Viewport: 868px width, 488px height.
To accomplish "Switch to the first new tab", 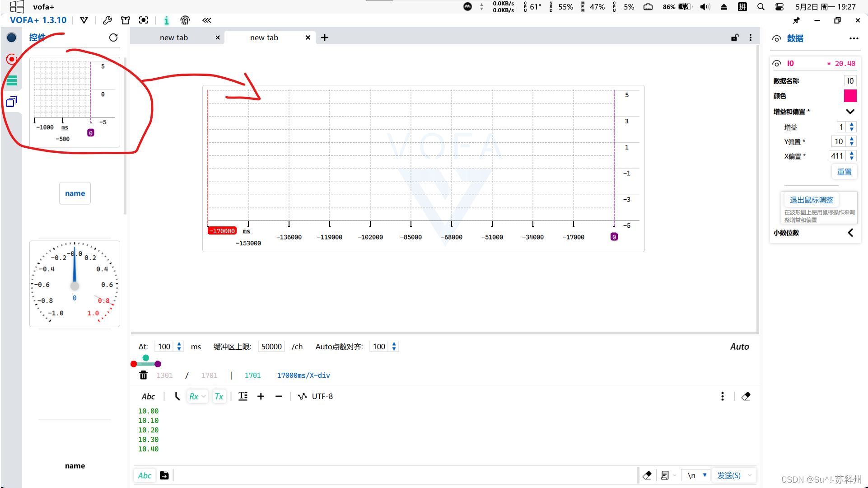I will click(x=174, y=38).
